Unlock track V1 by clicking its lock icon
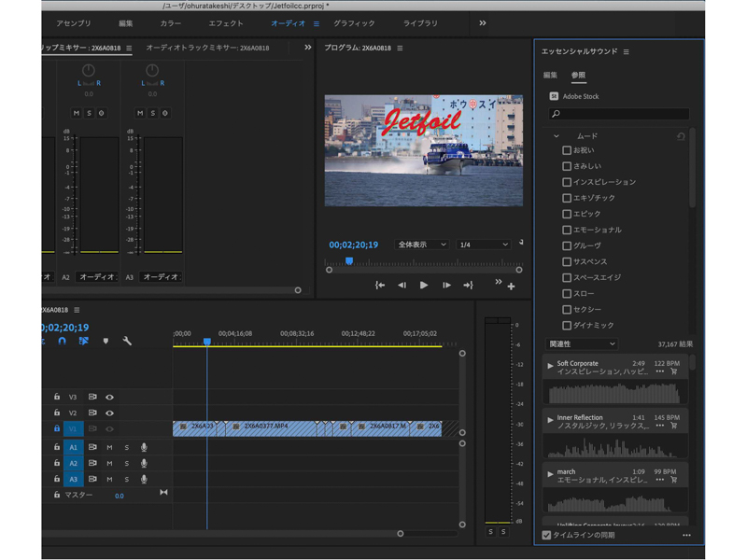 (56, 427)
